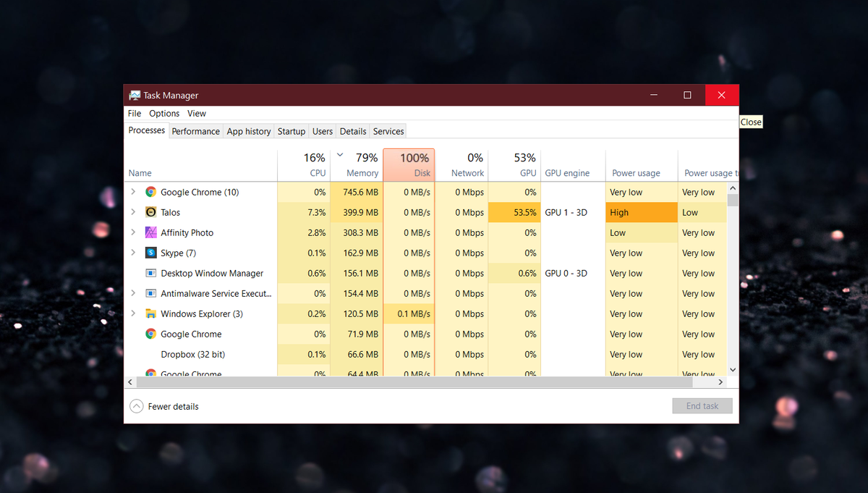Screen dimensions: 868x493
Task: Switch to the Performance tab
Action: (x=195, y=131)
